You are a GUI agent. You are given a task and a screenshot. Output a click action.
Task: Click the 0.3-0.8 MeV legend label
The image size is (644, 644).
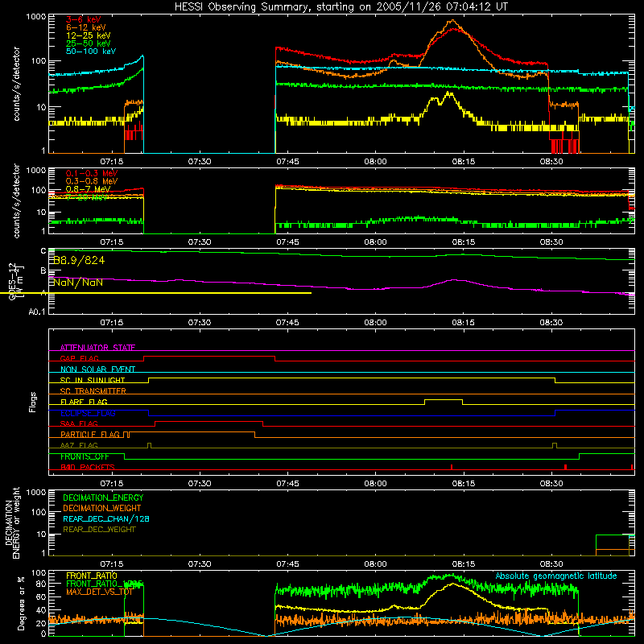point(92,181)
